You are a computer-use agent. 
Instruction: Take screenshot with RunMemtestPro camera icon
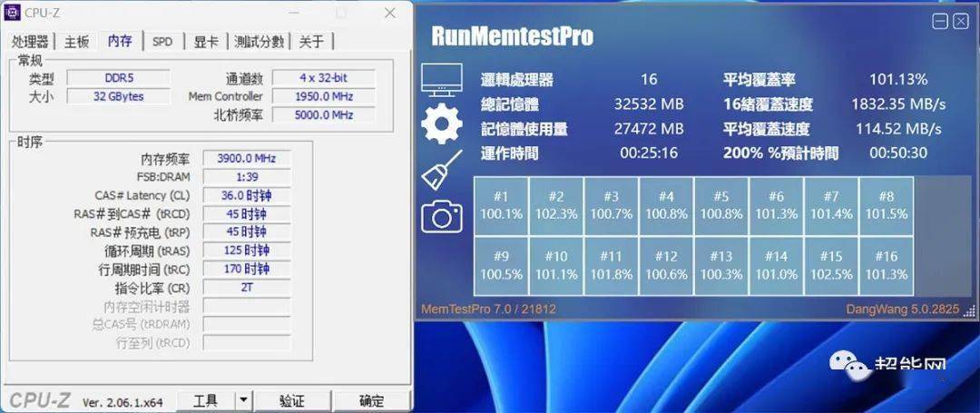pyautogui.click(x=442, y=216)
